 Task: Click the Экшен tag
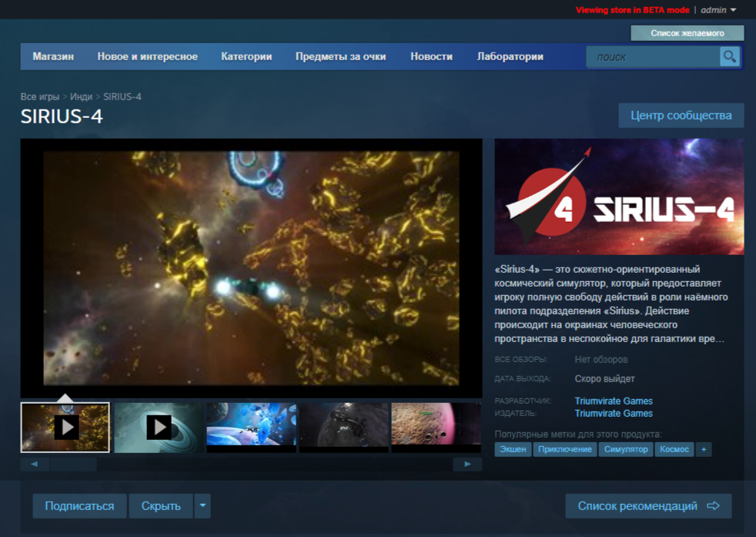point(513,449)
